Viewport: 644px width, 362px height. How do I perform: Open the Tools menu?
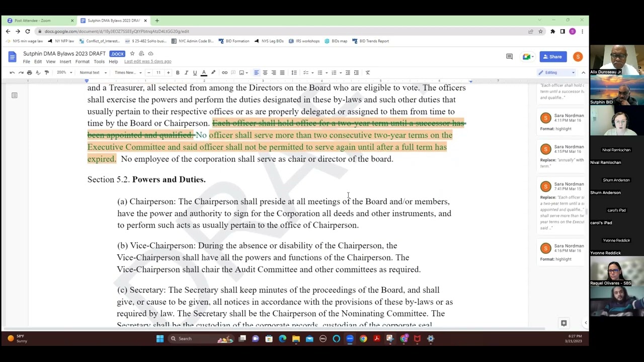pyautogui.click(x=99, y=61)
